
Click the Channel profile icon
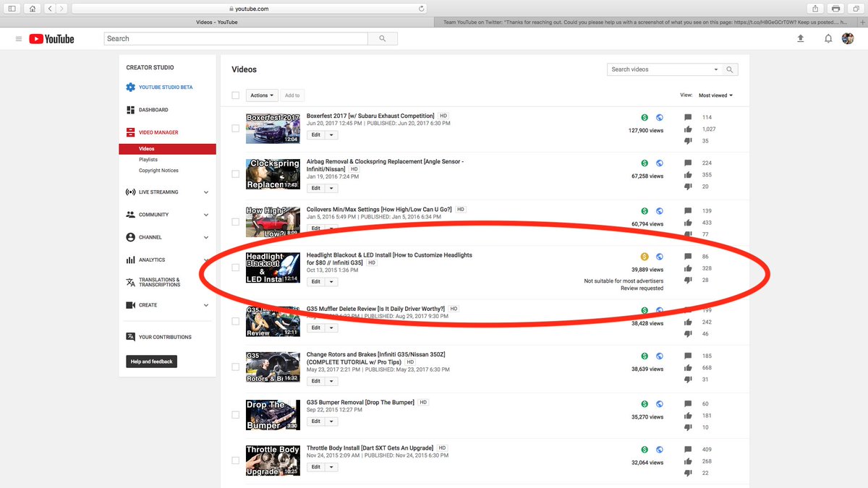coord(130,237)
